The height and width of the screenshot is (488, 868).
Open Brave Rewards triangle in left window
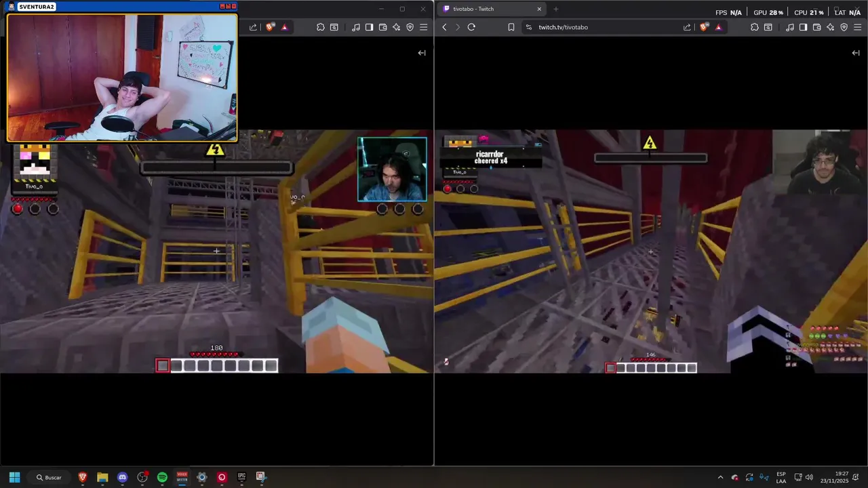click(x=284, y=27)
